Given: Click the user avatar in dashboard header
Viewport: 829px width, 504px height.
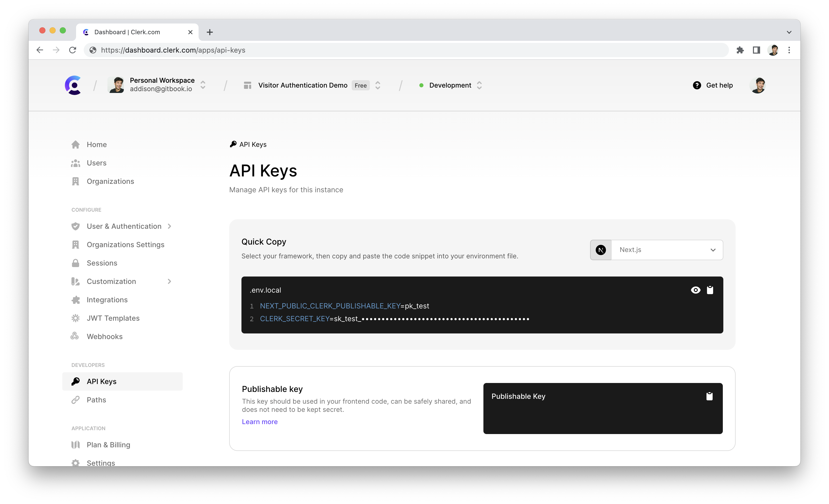Looking at the screenshot, I should click(x=757, y=85).
